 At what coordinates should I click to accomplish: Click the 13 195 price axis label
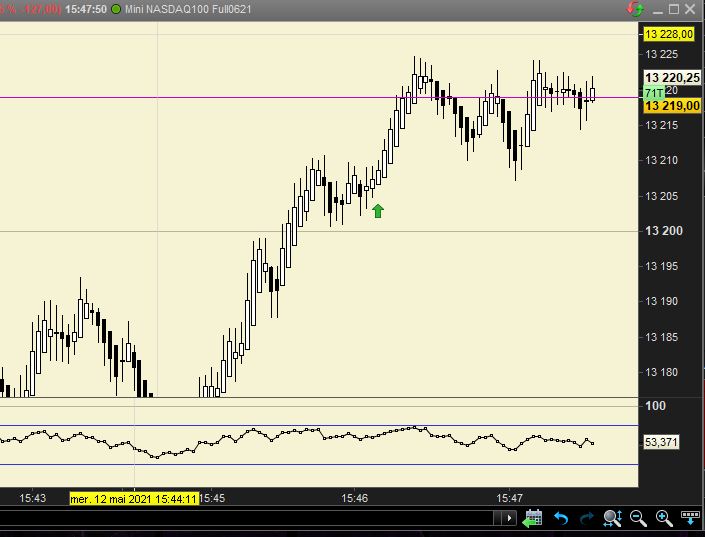tap(661, 266)
